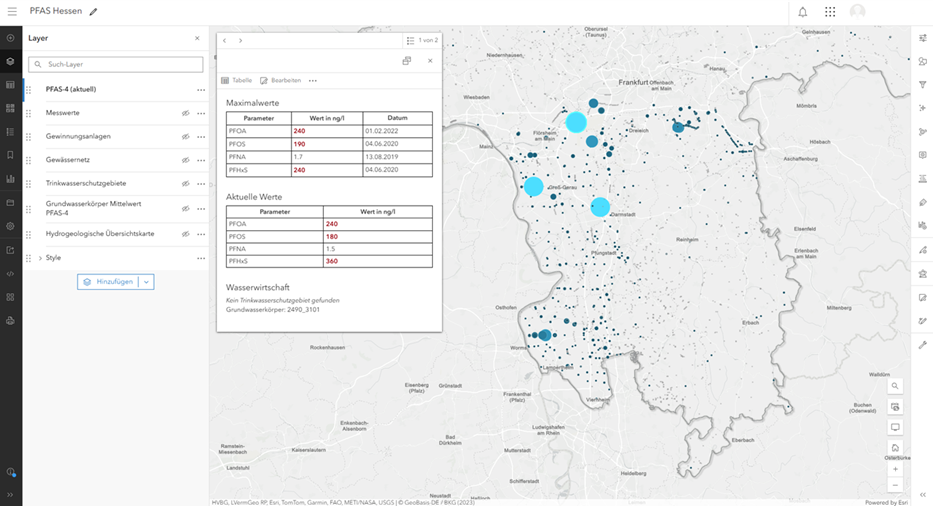The image size is (933, 506).
Task: Close the pop-up window
Action: tap(430, 61)
